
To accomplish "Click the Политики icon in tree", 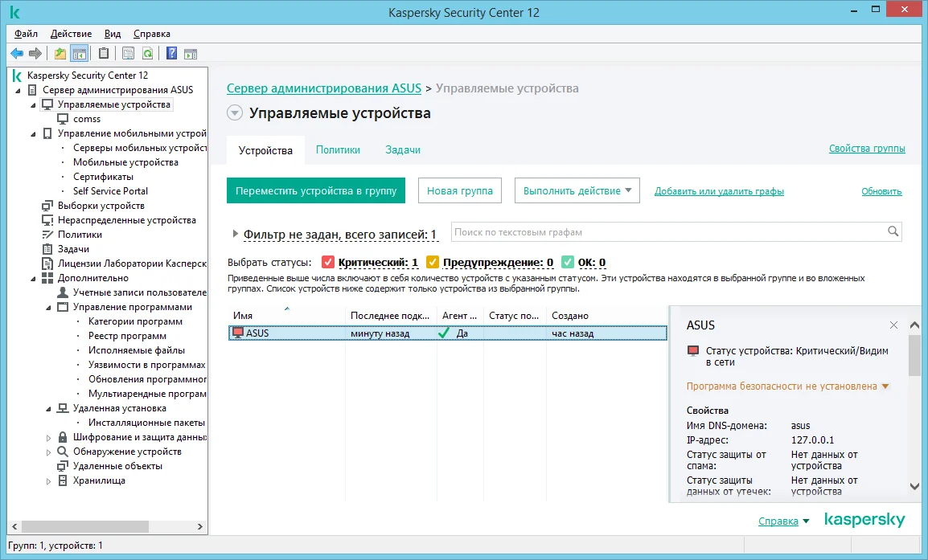I will (47, 235).
